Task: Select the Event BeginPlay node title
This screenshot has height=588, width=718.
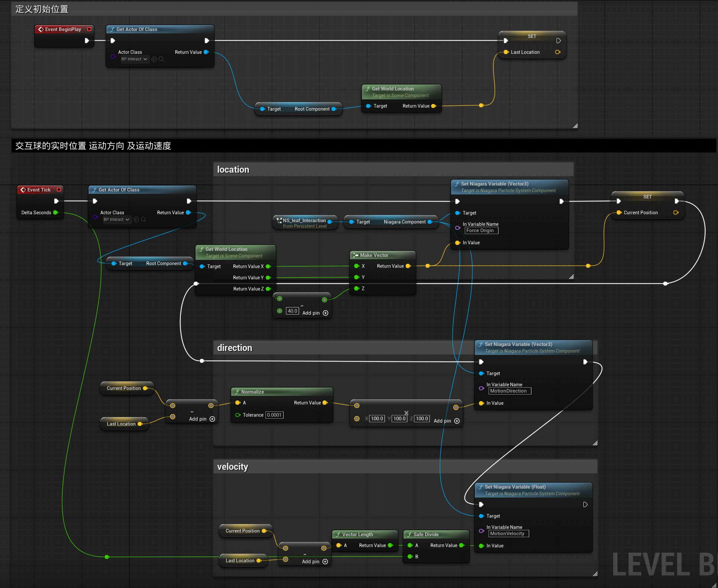Action: pos(63,29)
